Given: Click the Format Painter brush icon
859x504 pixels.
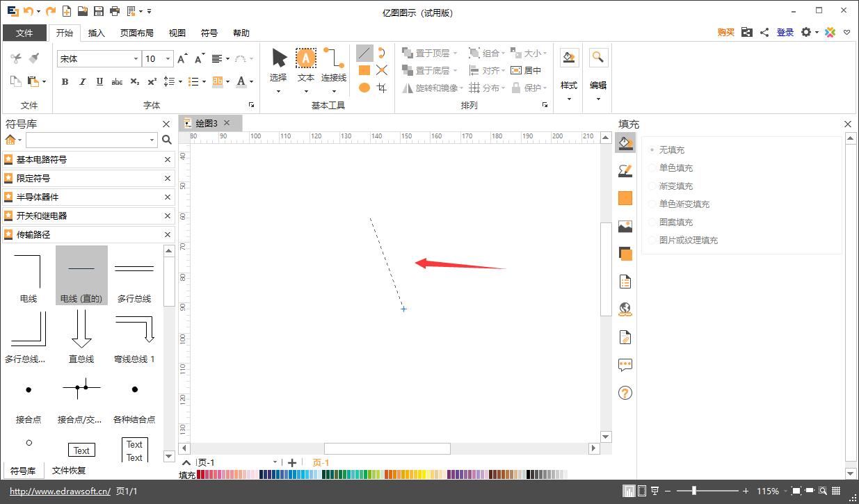Looking at the screenshot, I should [x=33, y=58].
